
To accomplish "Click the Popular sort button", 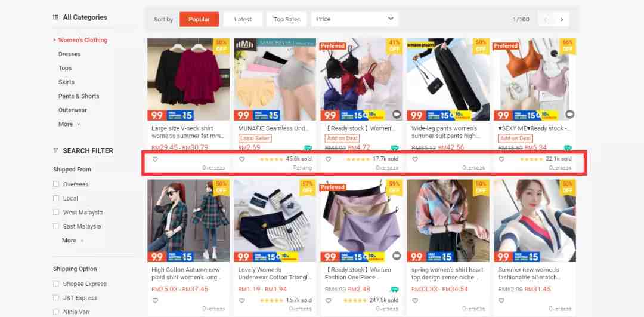I will click(199, 19).
